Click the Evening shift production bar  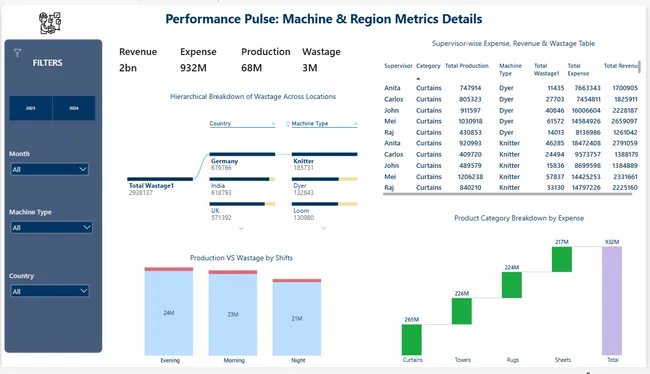tap(169, 313)
